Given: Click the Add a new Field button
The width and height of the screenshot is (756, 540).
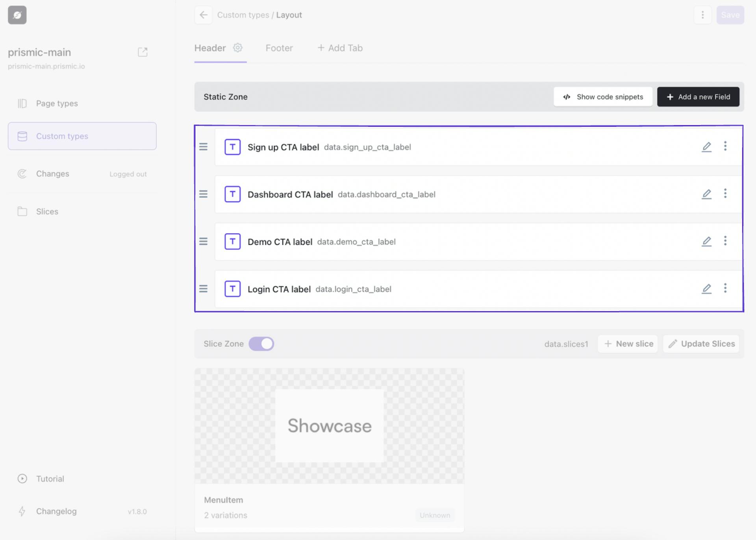Looking at the screenshot, I should point(698,96).
